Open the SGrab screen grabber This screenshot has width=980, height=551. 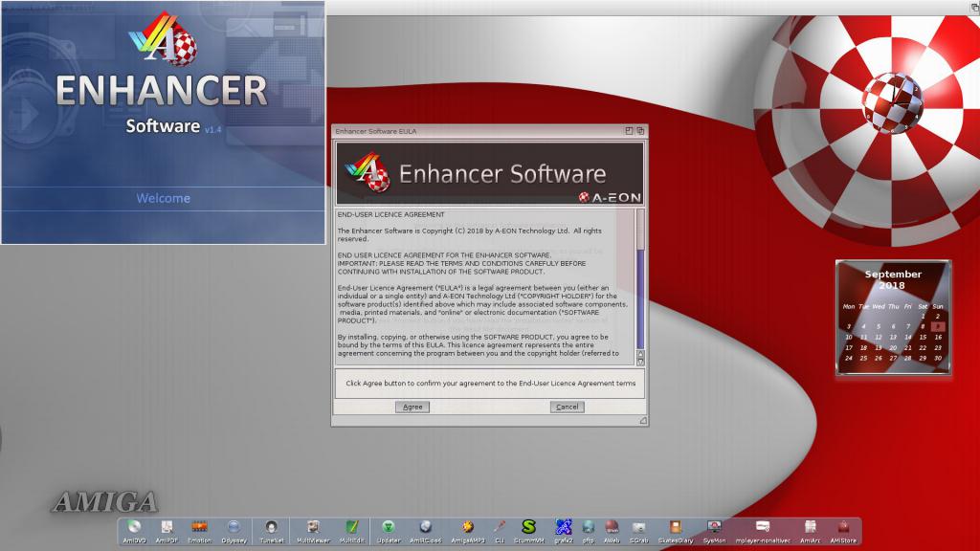pos(638,530)
